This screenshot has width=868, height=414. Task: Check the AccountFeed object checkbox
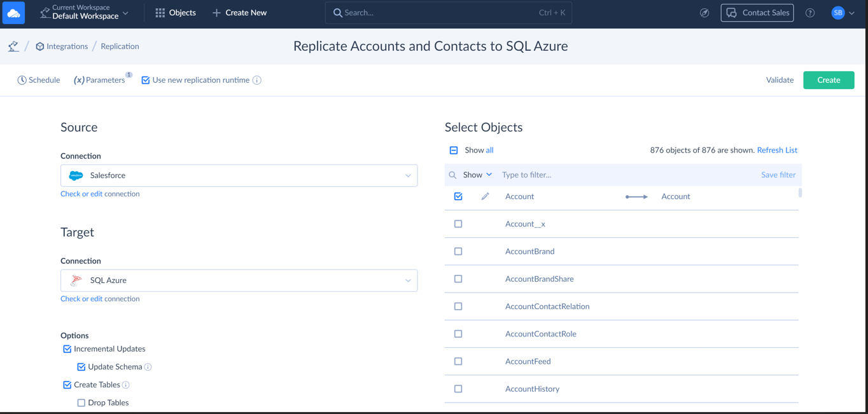point(458,361)
